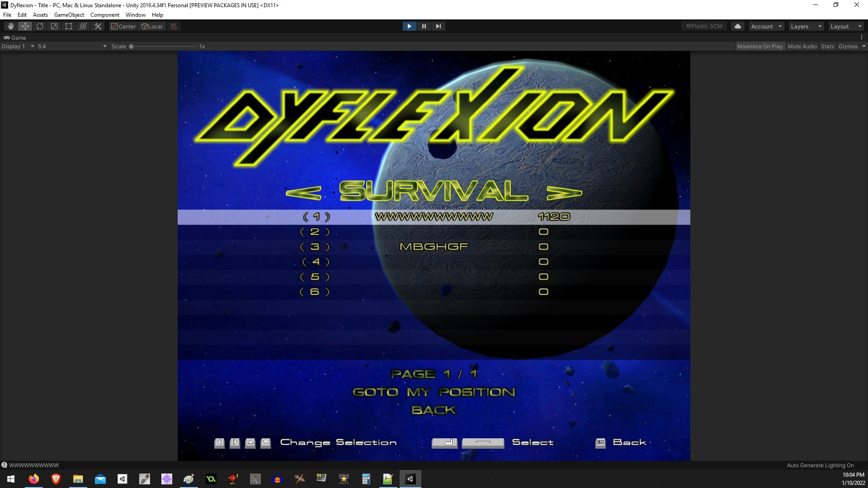This screenshot has width=868, height=488.
Task: Click the Enter key Select icon
Action: point(445,443)
